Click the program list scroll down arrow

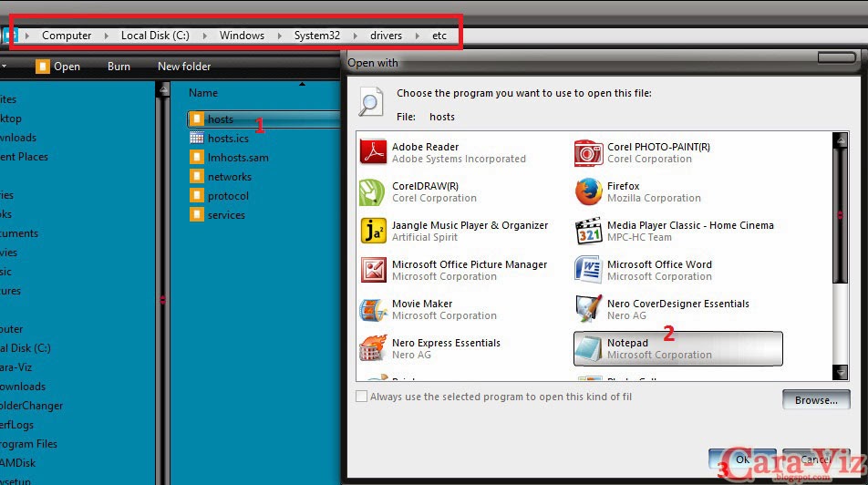(x=841, y=373)
